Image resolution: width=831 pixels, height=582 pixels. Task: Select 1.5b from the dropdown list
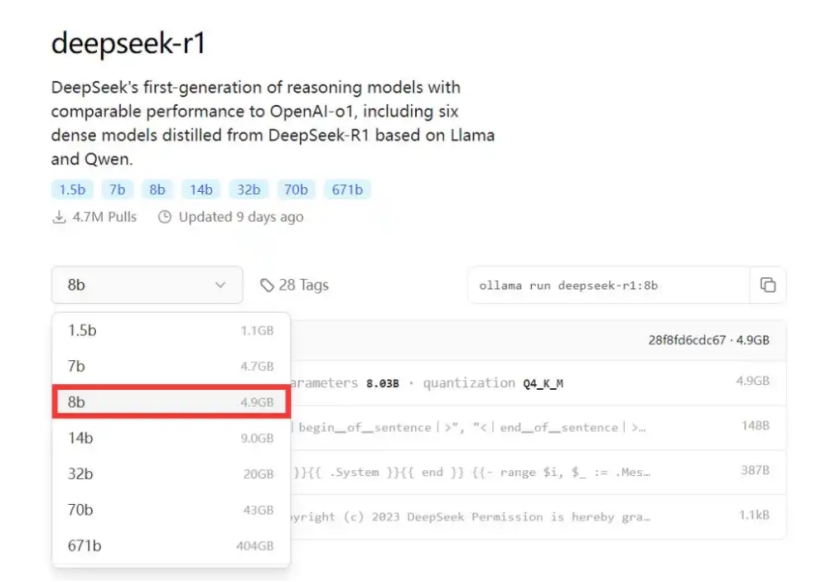(171, 331)
